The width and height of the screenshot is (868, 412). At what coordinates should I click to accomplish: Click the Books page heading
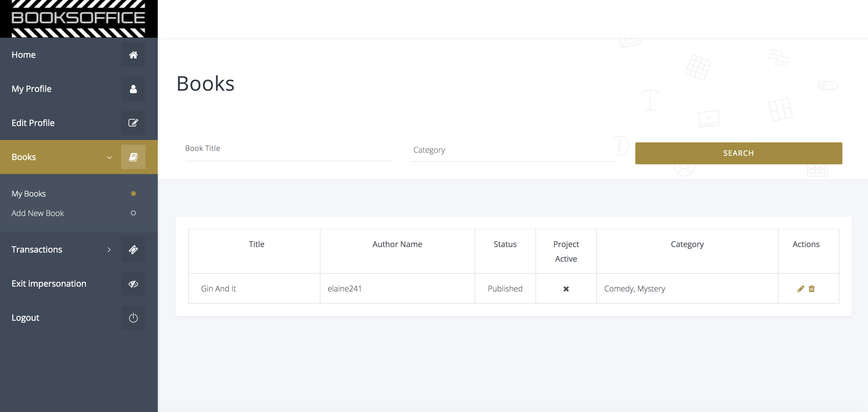206,83
